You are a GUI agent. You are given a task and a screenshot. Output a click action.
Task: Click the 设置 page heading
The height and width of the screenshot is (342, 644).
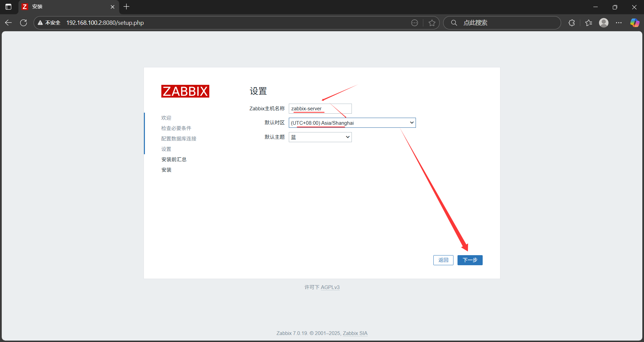coord(258,91)
